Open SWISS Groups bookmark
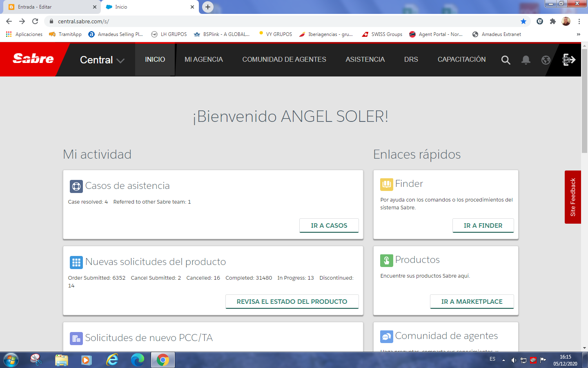Image resolution: width=588 pixels, height=368 pixels. tap(382, 34)
